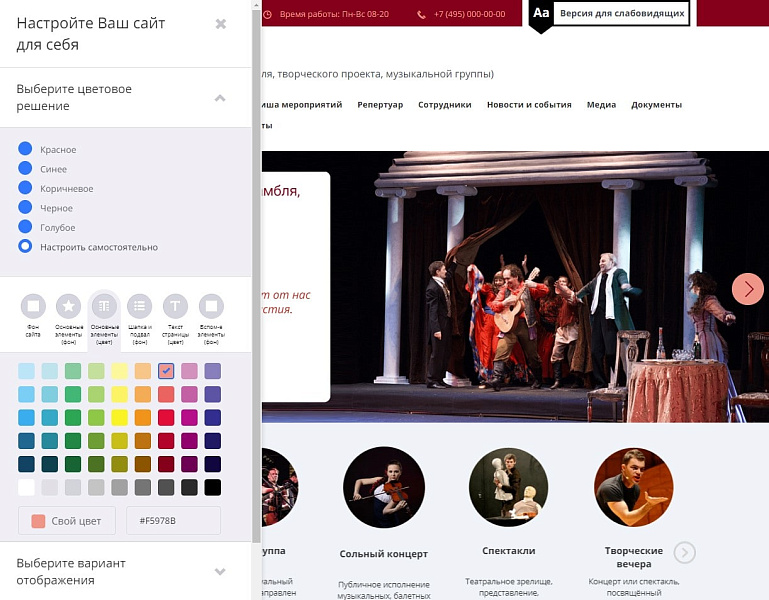Close the site settings panel

[221, 24]
